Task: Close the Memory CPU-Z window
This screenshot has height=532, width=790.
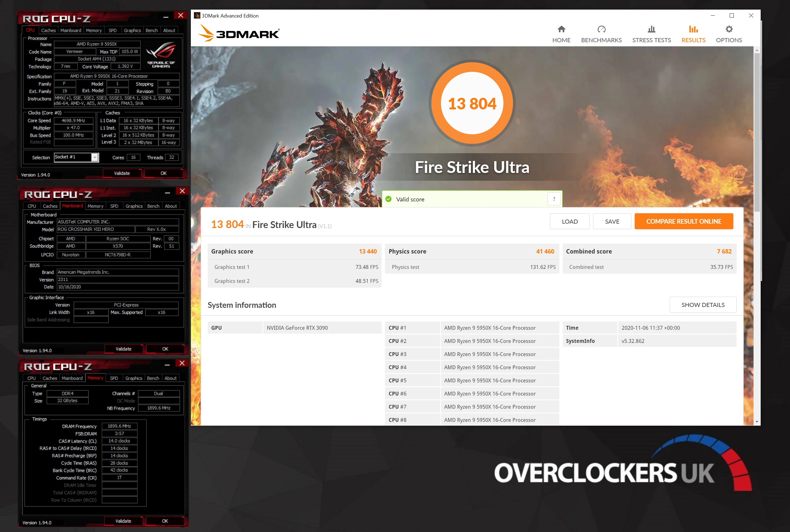Action: 182,363
